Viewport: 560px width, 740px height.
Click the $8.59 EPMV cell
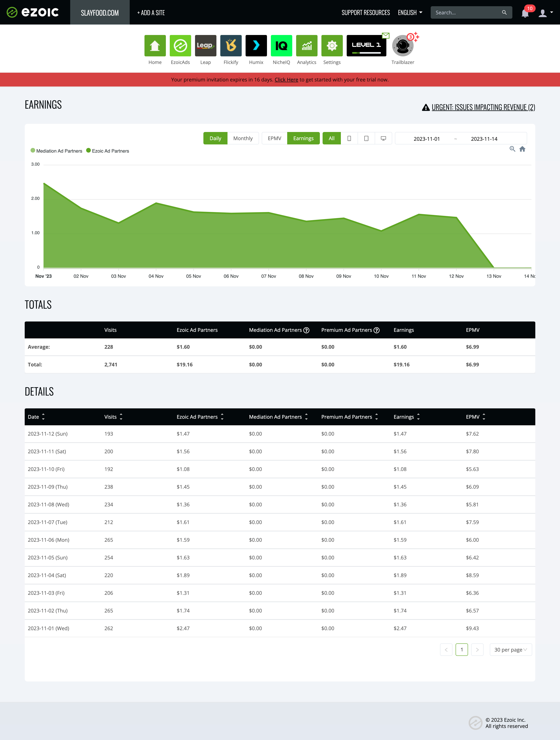click(x=472, y=575)
